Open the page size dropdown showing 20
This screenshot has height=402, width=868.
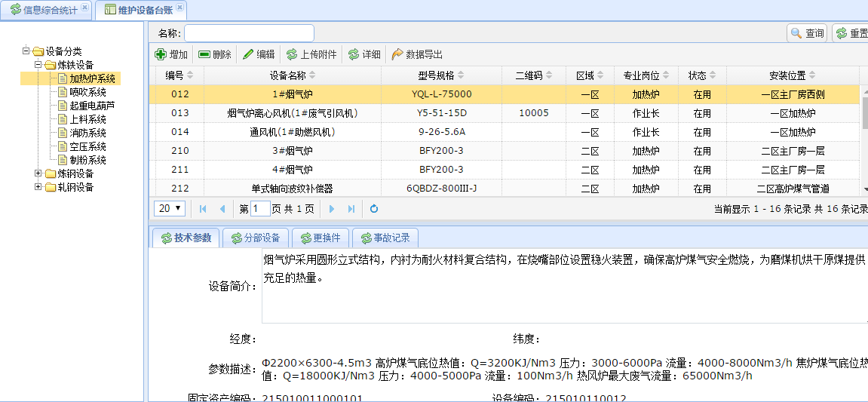click(170, 208)
